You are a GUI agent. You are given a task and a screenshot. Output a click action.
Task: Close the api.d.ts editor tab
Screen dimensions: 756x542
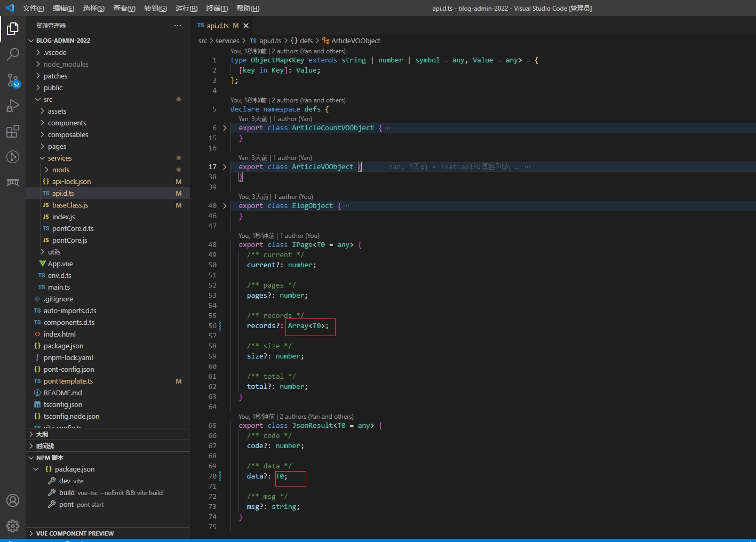tap(246, 26)
